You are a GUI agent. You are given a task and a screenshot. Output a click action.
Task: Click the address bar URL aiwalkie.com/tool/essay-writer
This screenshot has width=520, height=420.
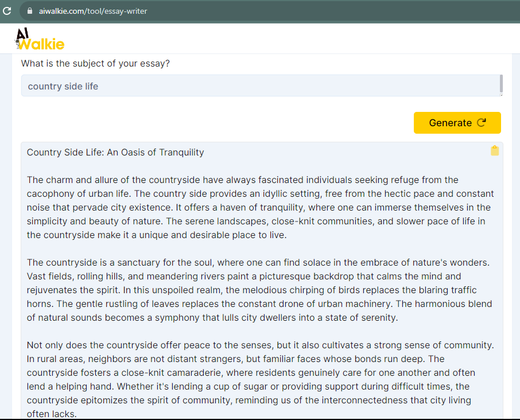point(93,11)
